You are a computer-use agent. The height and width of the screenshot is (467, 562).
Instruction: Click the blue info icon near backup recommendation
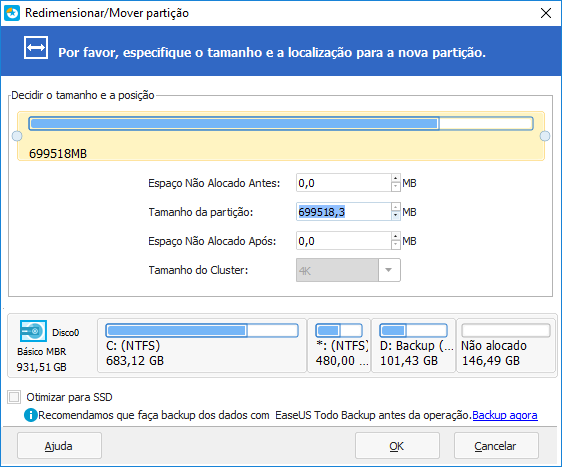coord(31,415)
